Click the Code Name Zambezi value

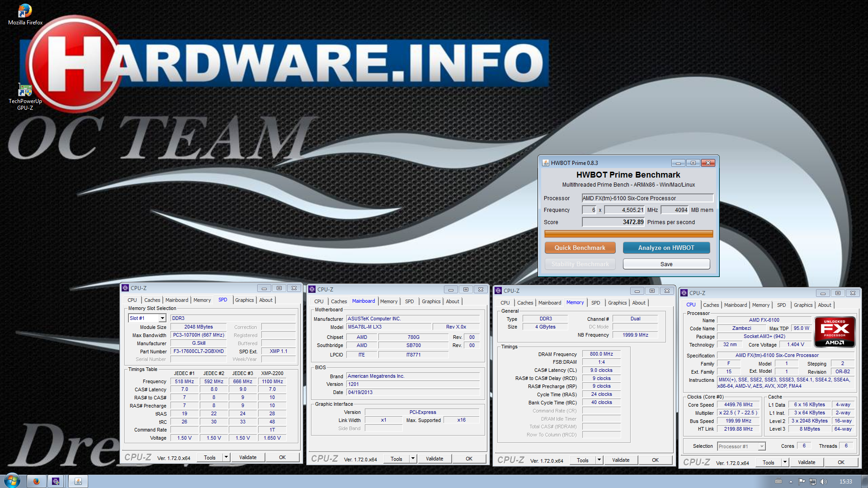(741, 328)
